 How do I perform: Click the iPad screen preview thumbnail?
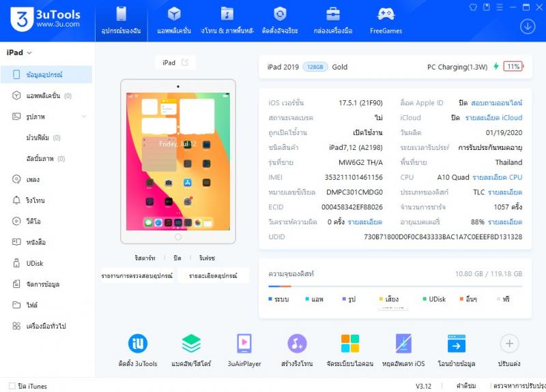click(x=177, y=161)
